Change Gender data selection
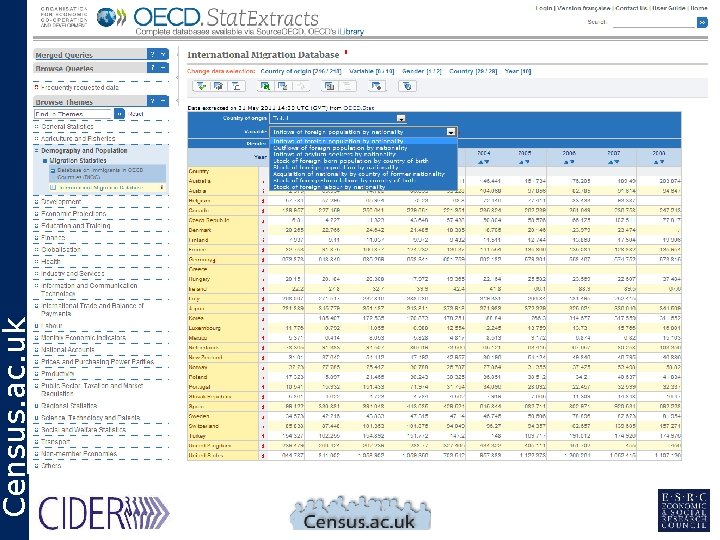This screenshot has width=720, height=540. 422,71
